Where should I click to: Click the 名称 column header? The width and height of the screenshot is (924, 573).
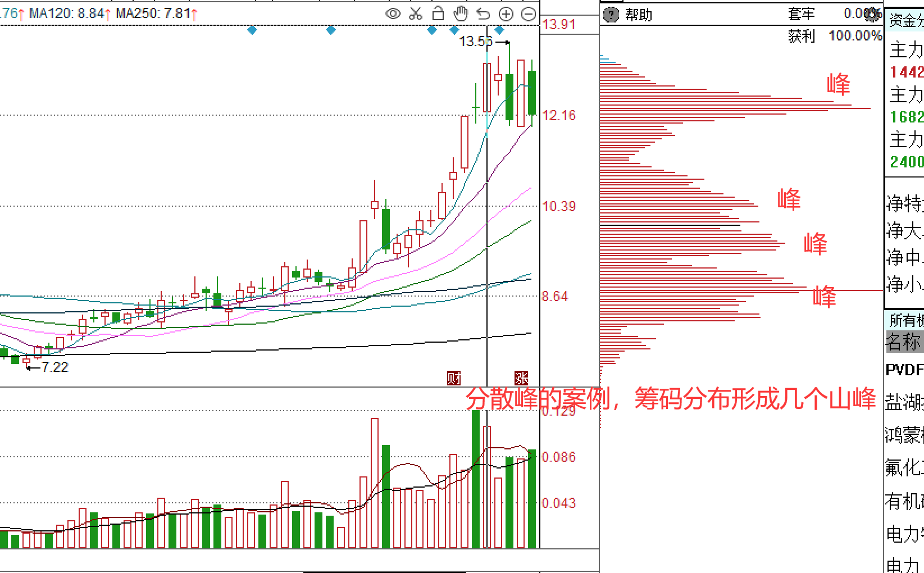click(904, 342)
